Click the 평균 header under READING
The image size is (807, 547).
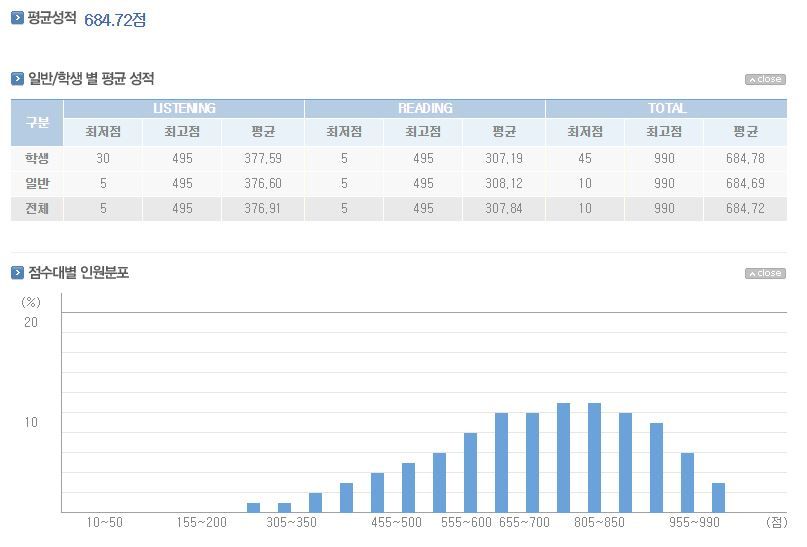504,132
